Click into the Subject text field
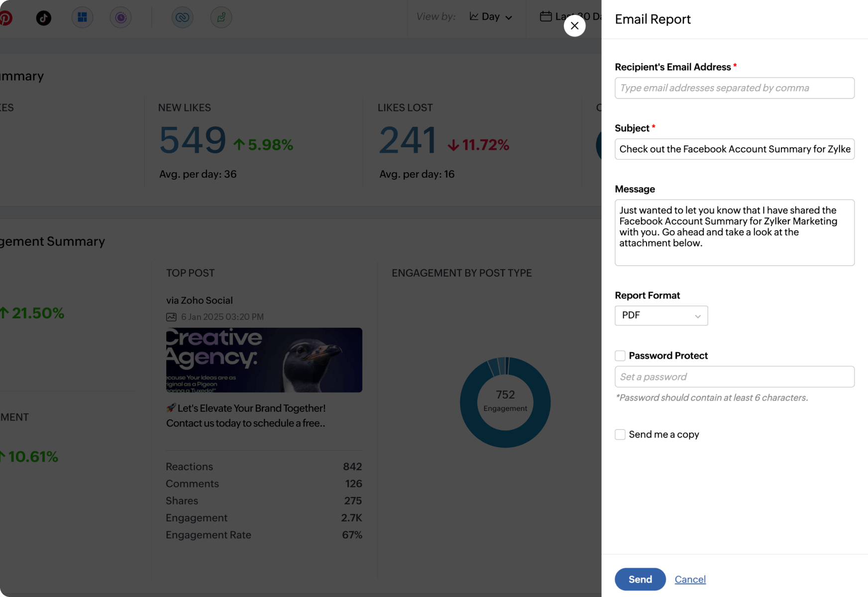This screenshot has width=868, height=597. pyautogui.click(x=734, y=149)
